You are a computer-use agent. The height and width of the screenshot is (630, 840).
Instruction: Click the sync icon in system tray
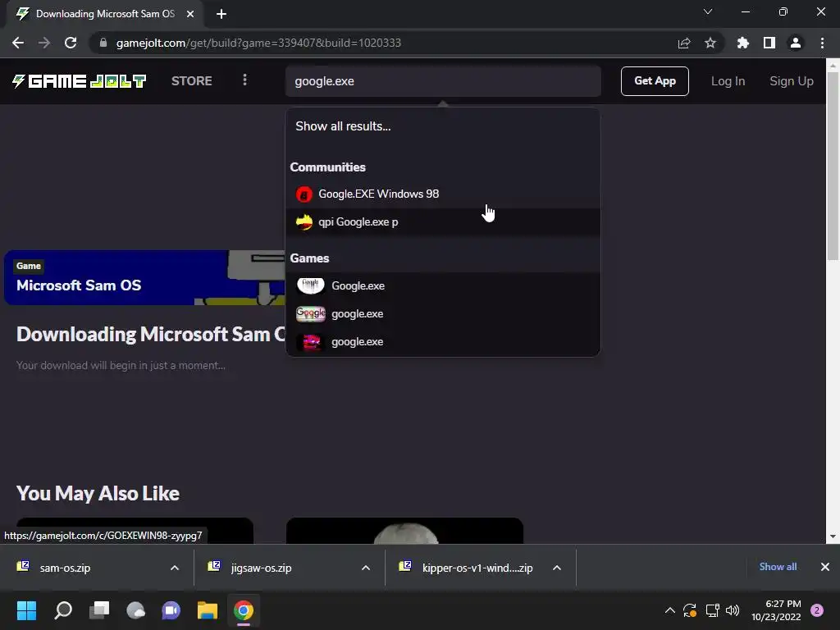[x=690, y=610]
